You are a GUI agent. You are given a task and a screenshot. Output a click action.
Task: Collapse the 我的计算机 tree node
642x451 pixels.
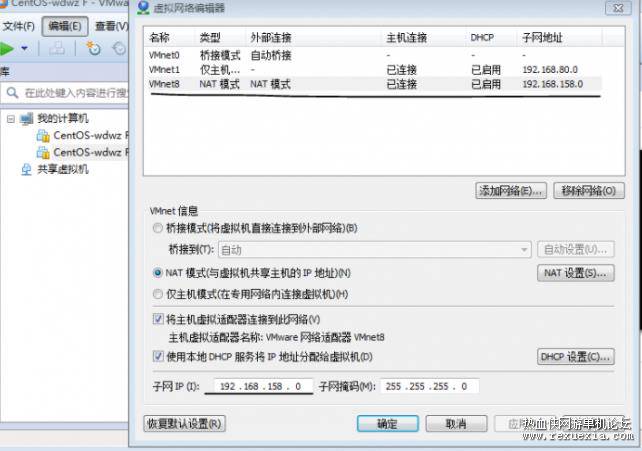[x=11, y=119]
